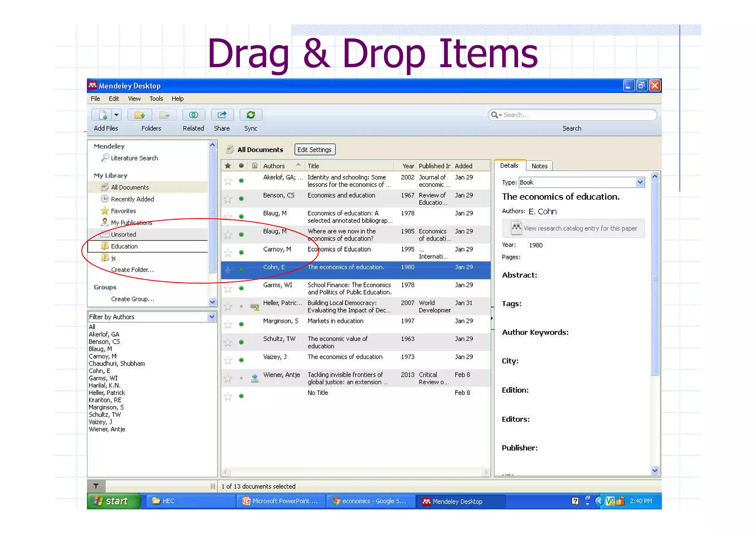Filter by author Chaudhuri, Shubham
756x534 pixels.
click(117, 364)
